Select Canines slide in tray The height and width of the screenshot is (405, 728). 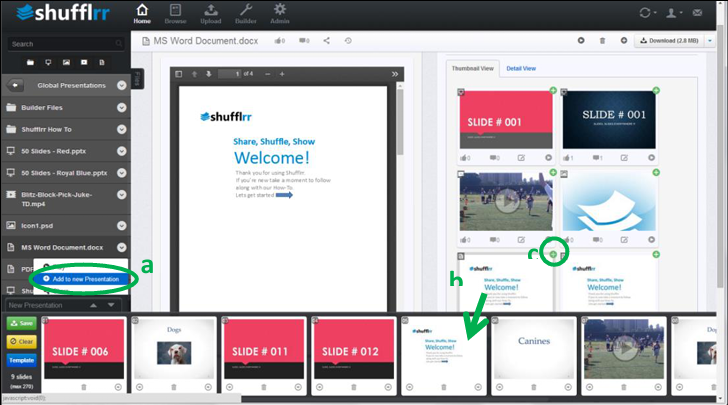click(534, 348)
